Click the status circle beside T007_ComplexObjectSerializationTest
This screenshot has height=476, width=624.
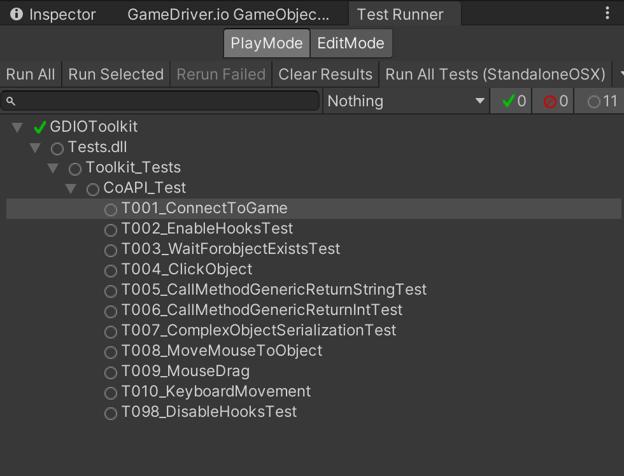coord(111,331)
